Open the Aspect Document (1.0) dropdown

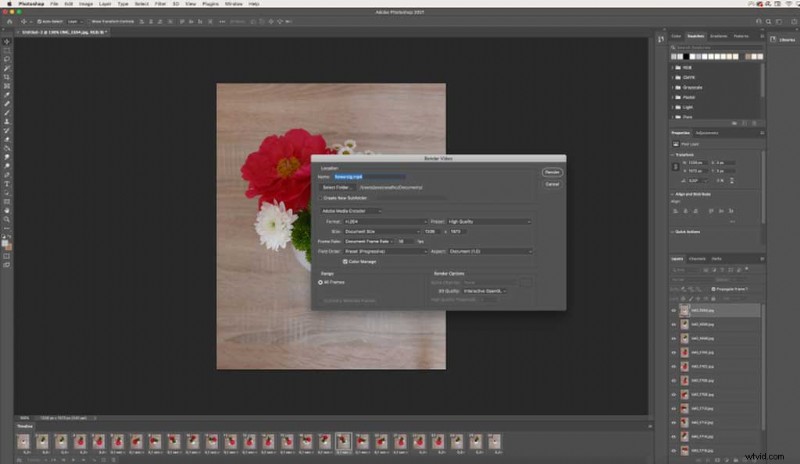[490, 251]
